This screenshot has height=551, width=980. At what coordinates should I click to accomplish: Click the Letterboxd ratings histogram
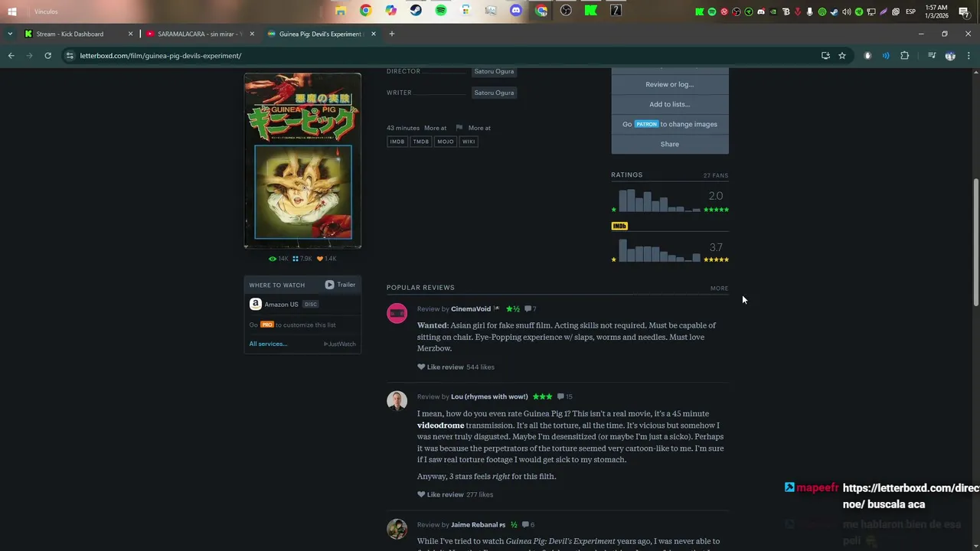click(659, 201)
